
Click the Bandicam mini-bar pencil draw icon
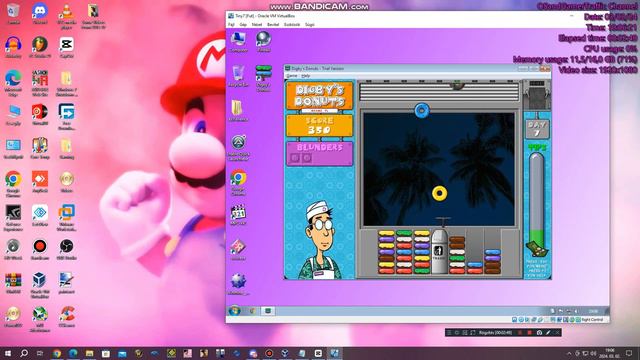pos(548,333)
